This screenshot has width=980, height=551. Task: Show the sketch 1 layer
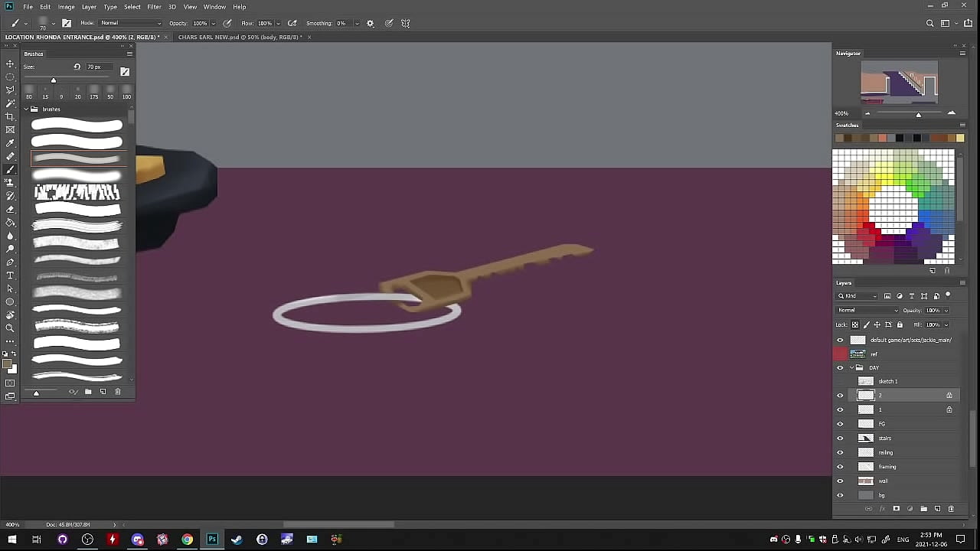click(840, 381)
